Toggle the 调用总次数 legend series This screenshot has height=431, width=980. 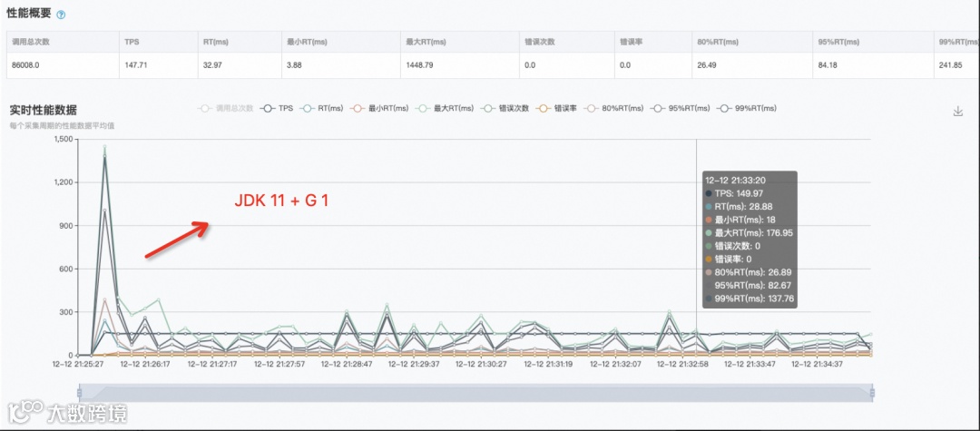coord(226,108)
